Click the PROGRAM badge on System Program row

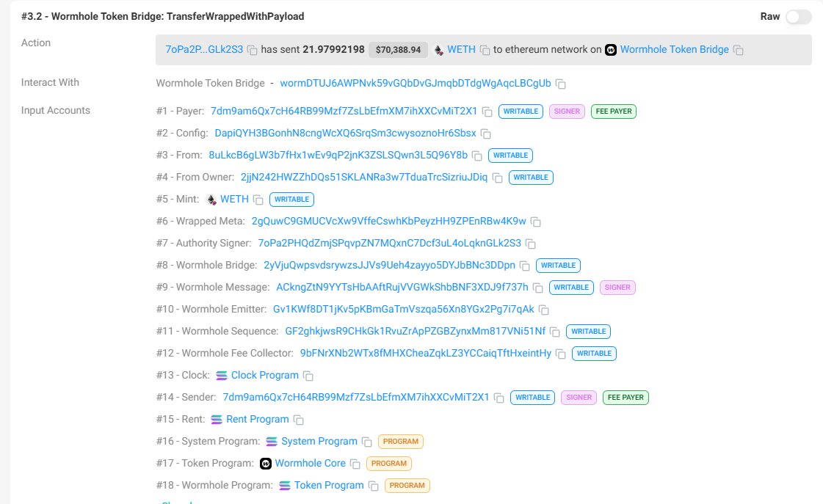coord(400,442)
